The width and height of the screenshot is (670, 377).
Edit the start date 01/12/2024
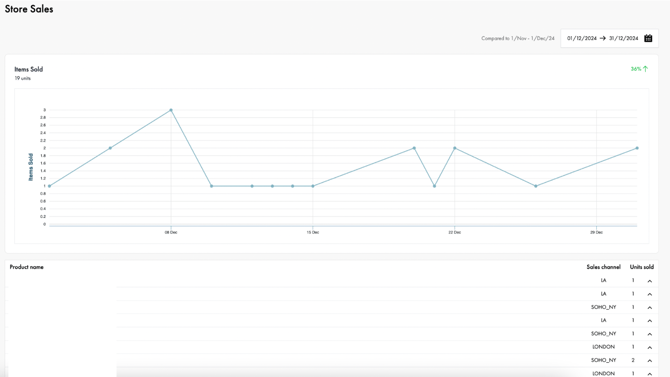coord(582,38)
